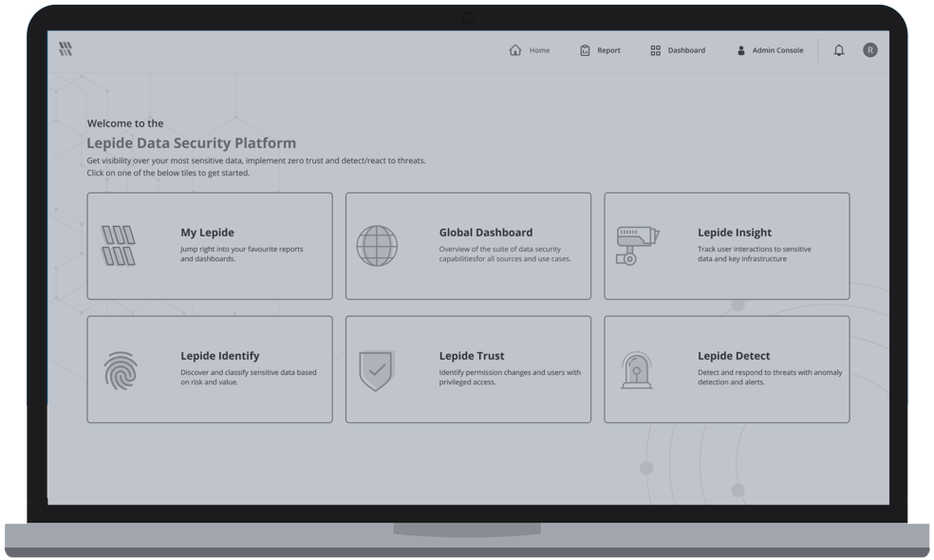Open the user avatar labeled R
Viewport: 934px width, 560px height.
tap(870, 50)
